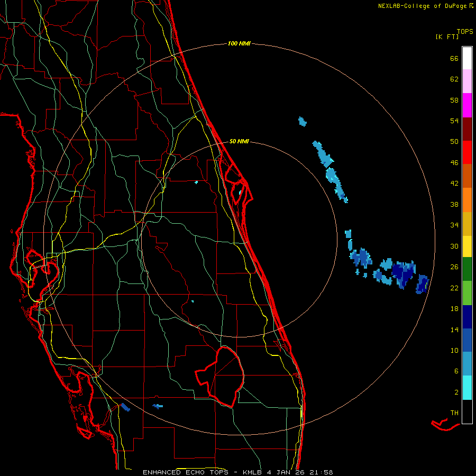Click the yellow legend swatch
Image resolution: width=476 pixels, height=476 pixels.
pos(467,246)
